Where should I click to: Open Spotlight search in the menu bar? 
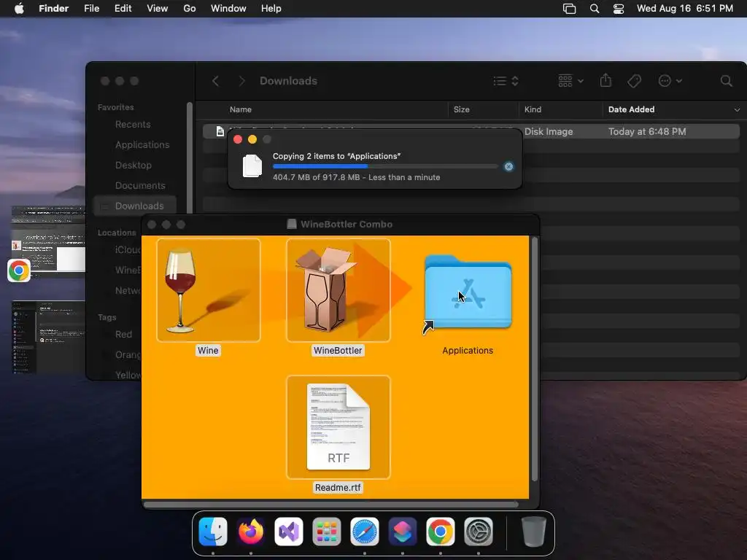(594, 9)
